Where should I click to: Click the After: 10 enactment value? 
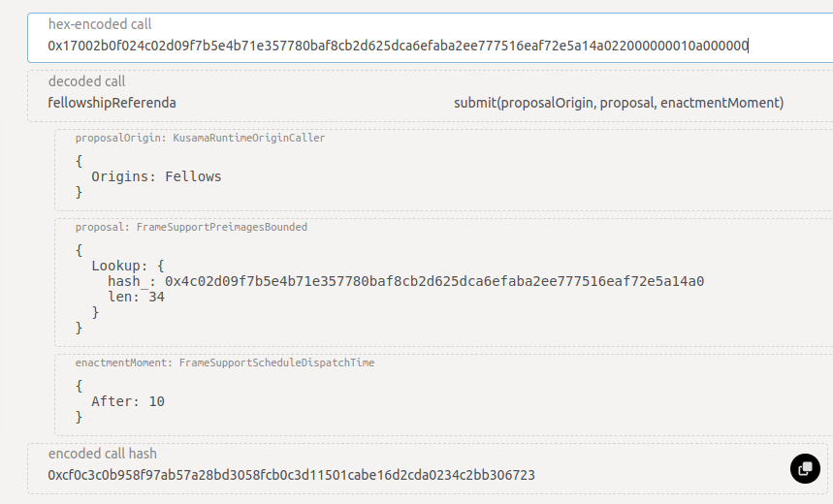tap(128, 401)
